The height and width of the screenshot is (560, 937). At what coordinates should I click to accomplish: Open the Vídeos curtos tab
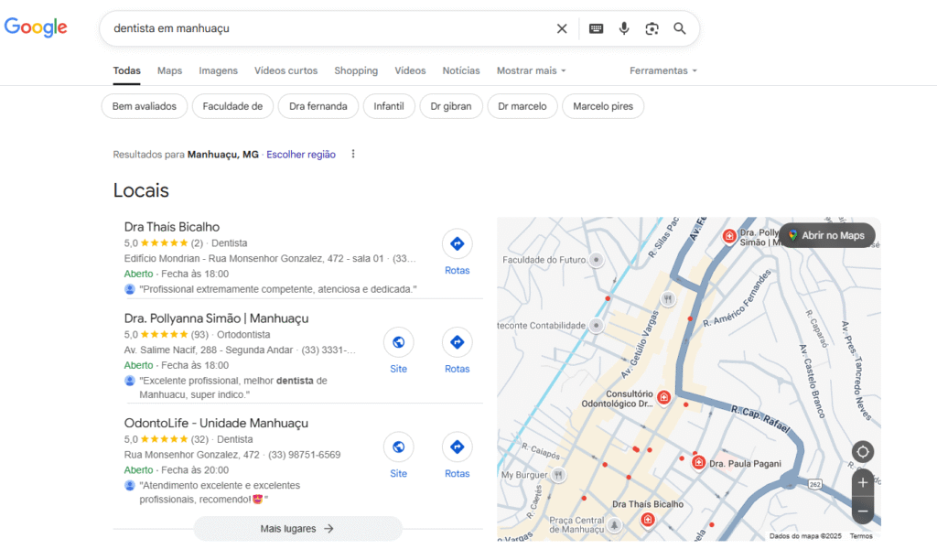(286, 70)
